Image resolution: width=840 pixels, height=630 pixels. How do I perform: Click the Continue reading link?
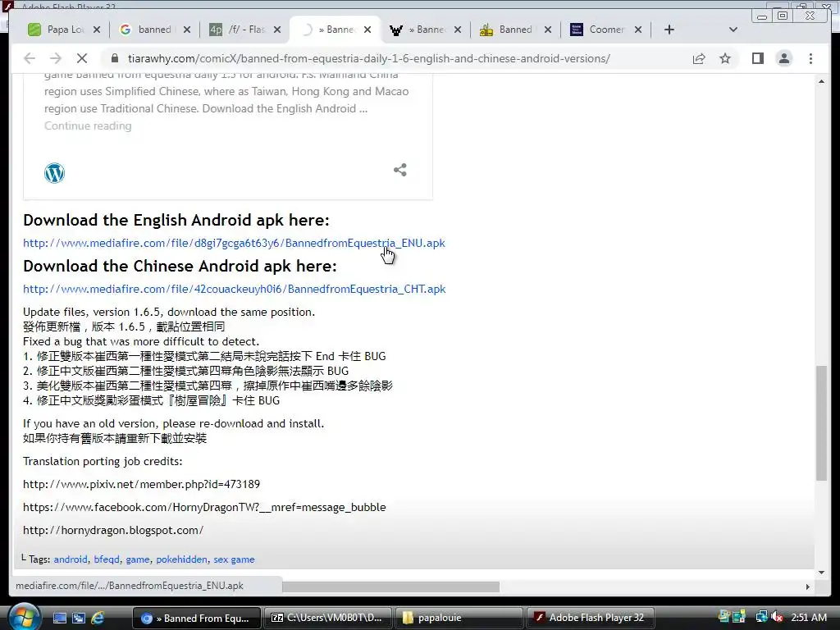[x=88, y=126]
